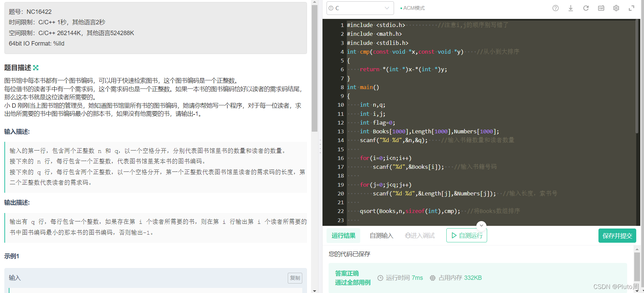Click the '题号: NC16422' text
Screen dimensions: 644x293
(30, 12)
